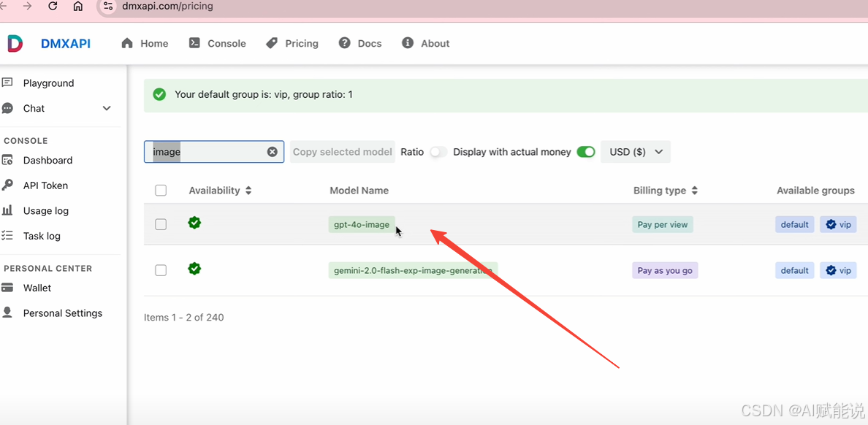Open Wallet page
868x425 pixels.
click(37, 288)
